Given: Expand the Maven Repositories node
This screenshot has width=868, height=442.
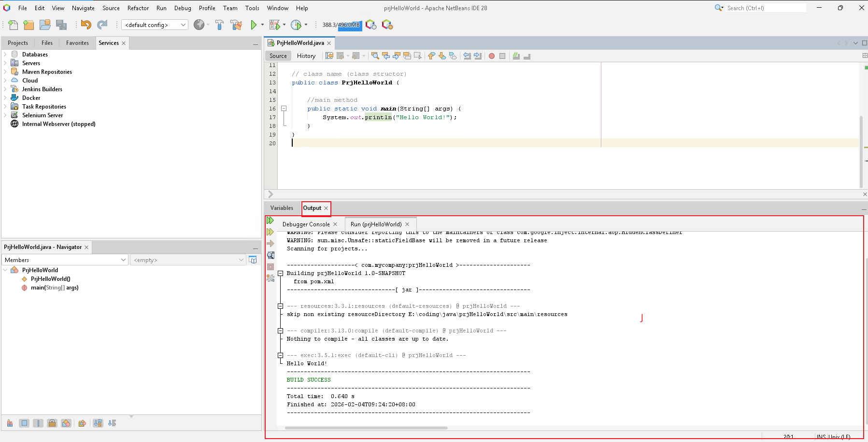Looking at the screenshot, I should tap(5, 72).
